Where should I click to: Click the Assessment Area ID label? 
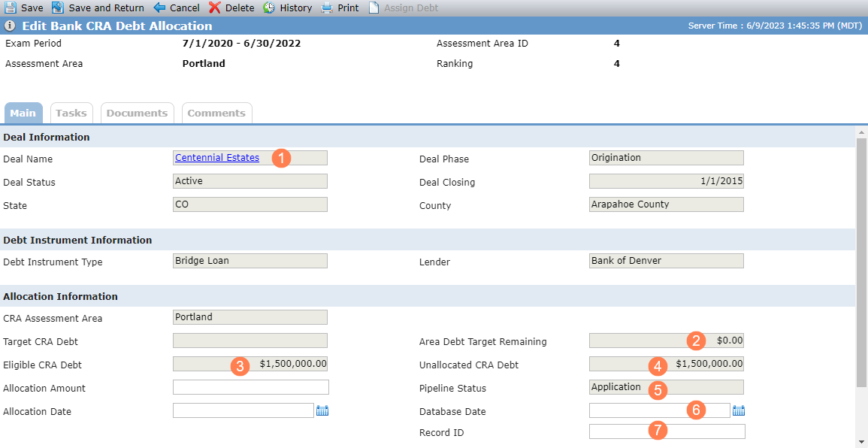coord(482,43)
